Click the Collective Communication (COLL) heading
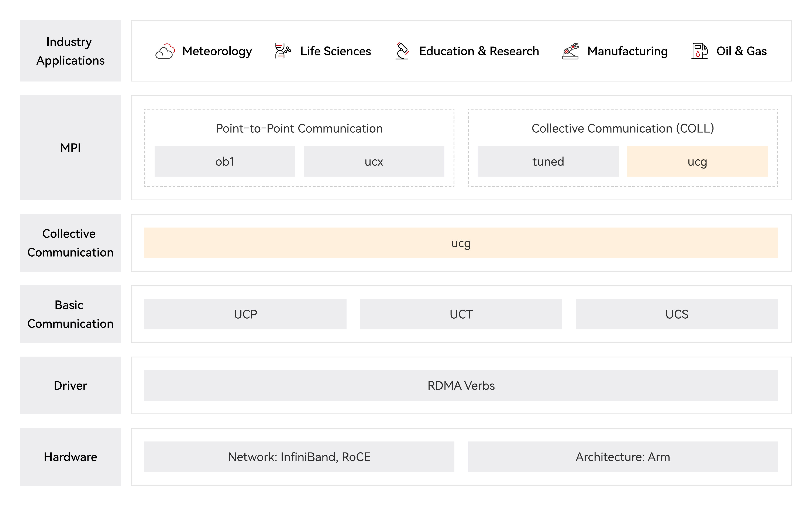812x506 pixels. coord(623,128)
